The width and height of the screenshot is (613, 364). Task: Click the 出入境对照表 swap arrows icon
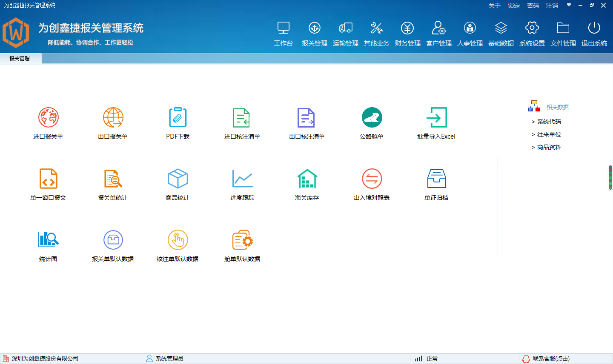click(372, 179)
